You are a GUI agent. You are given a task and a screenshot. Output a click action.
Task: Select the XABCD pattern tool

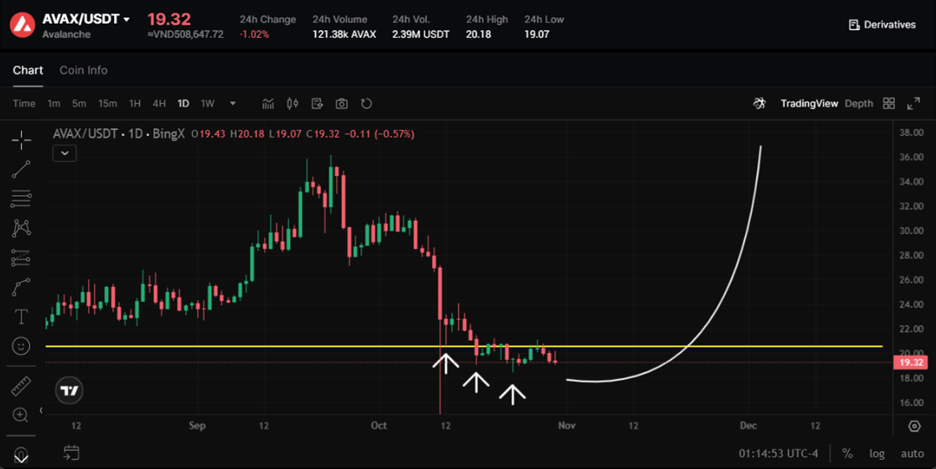pos(21,228)
